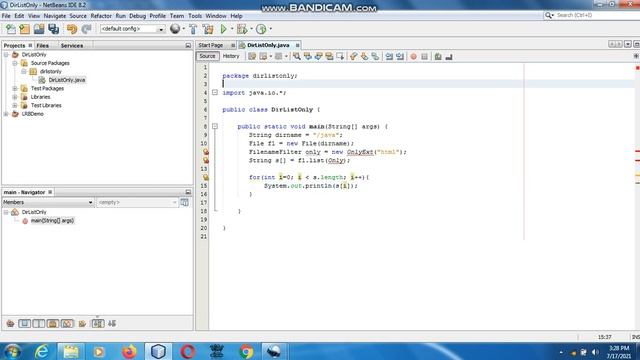The height and width of the screenshot is (360, 640).
Task: Toggle Sort by Source in Navigator
Action: (x=112, y=324)
